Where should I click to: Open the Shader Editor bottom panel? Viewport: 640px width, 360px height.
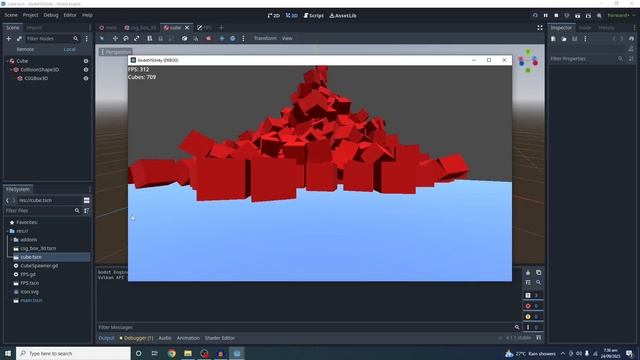[x=220, y=338]
